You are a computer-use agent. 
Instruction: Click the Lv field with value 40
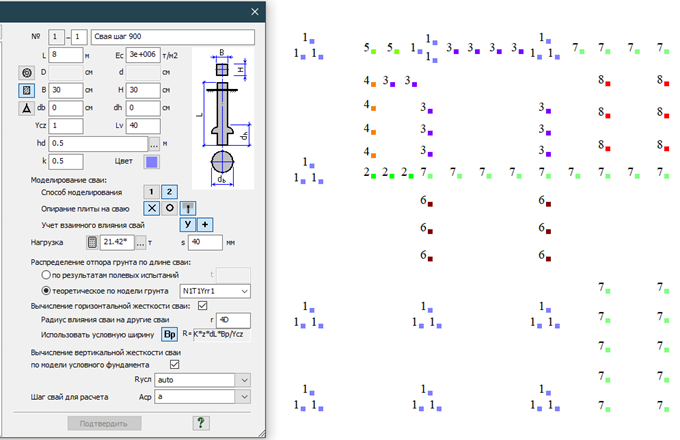coord(143,126)
